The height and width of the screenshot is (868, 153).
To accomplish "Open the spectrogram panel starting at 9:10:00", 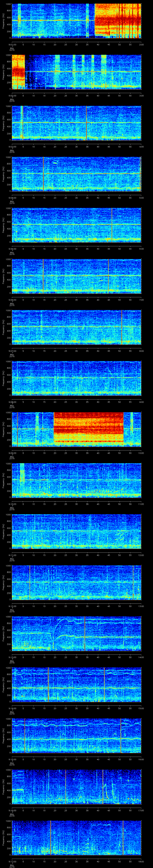I will (x=76, y=481).
